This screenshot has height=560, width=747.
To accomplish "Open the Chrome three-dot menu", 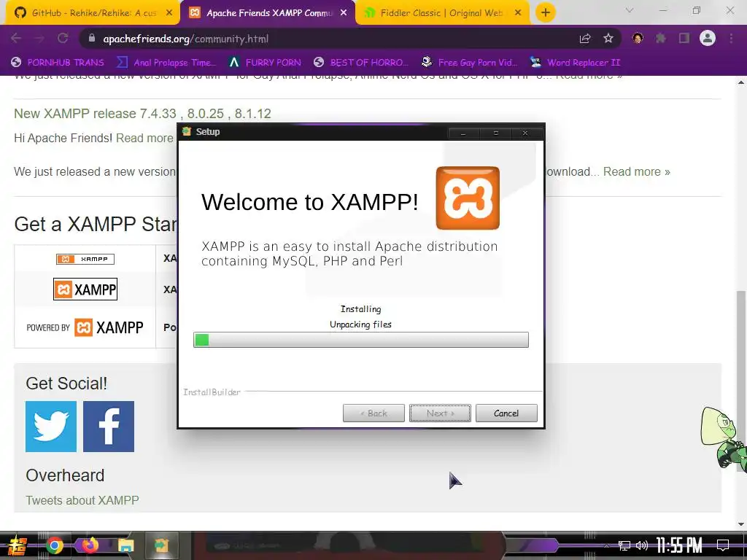I will pos(731,38).
